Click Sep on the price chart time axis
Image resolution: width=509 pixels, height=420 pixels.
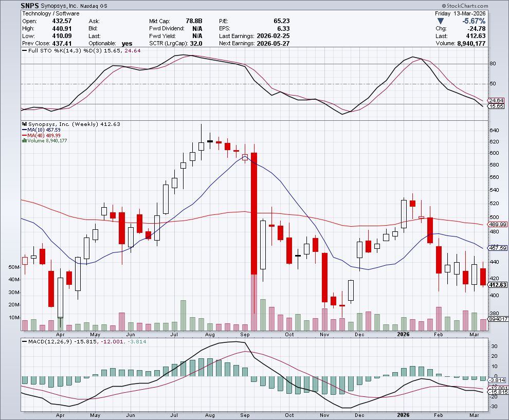click(245, 334)
